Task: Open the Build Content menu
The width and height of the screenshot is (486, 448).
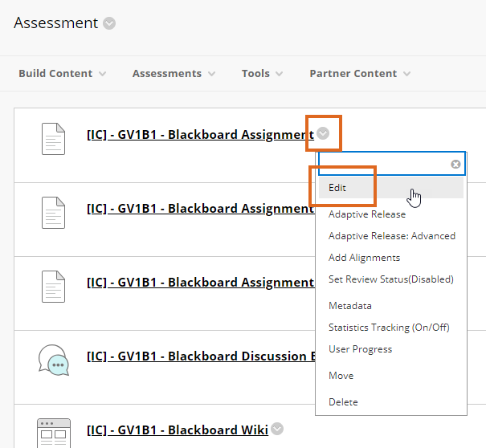Action: tap(62, 73)
